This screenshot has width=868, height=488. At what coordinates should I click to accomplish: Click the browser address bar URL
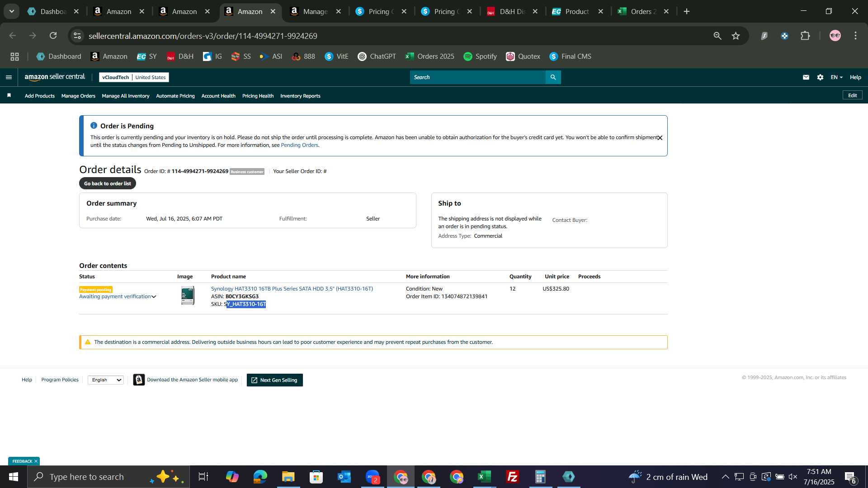[x=203, y=36]
